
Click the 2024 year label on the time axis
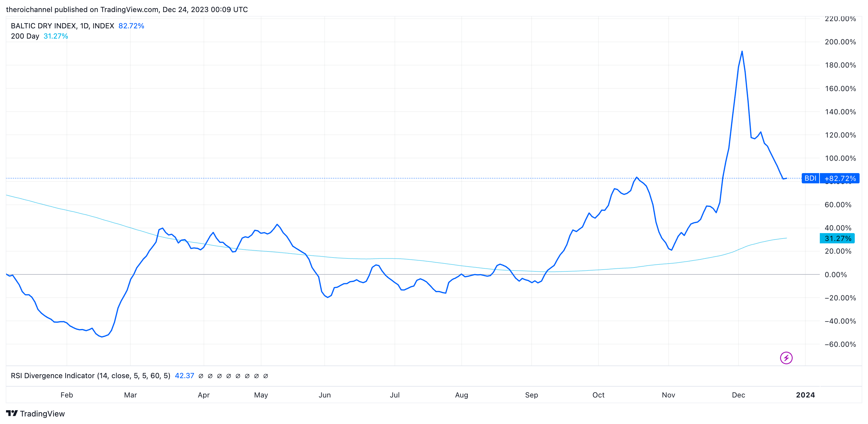805,395
